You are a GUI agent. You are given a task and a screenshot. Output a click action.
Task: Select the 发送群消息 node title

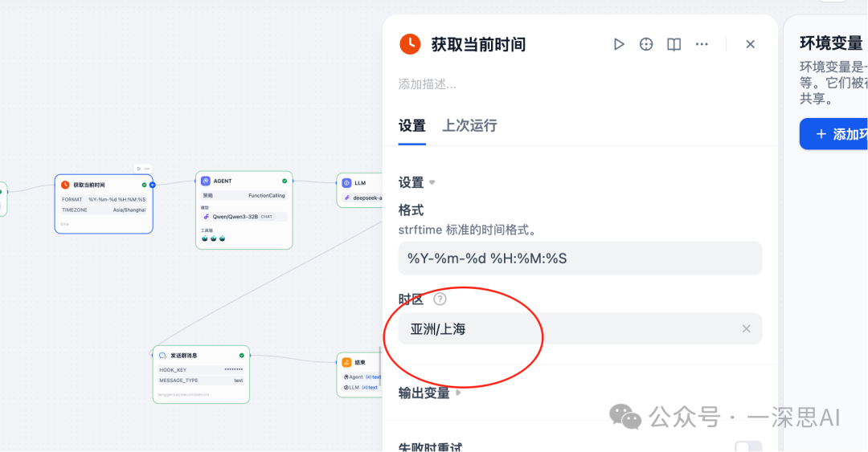pos(184,355)
